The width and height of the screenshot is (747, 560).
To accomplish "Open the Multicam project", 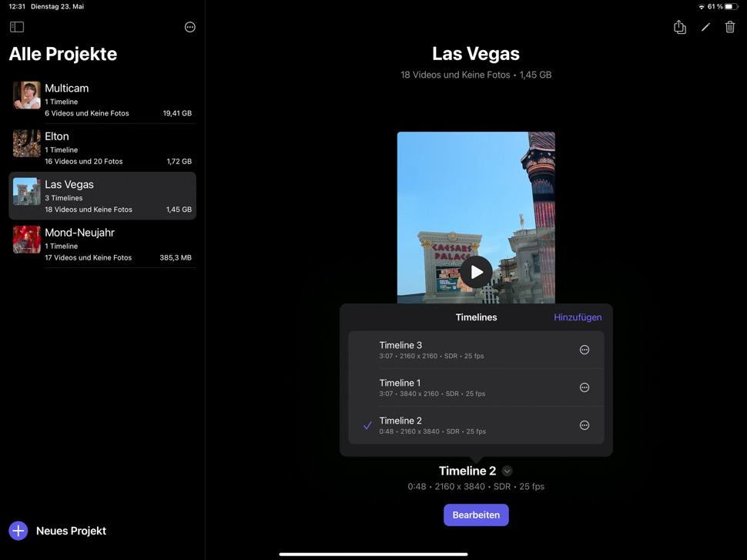I will [102, 100].
